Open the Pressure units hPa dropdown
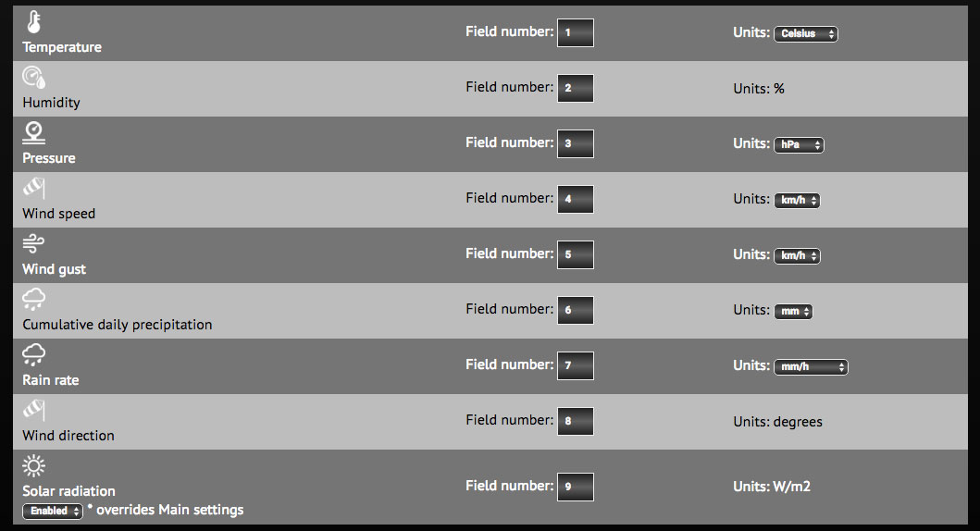The height and width of the screenshot is (531, 980). click(x=799, y=145)
